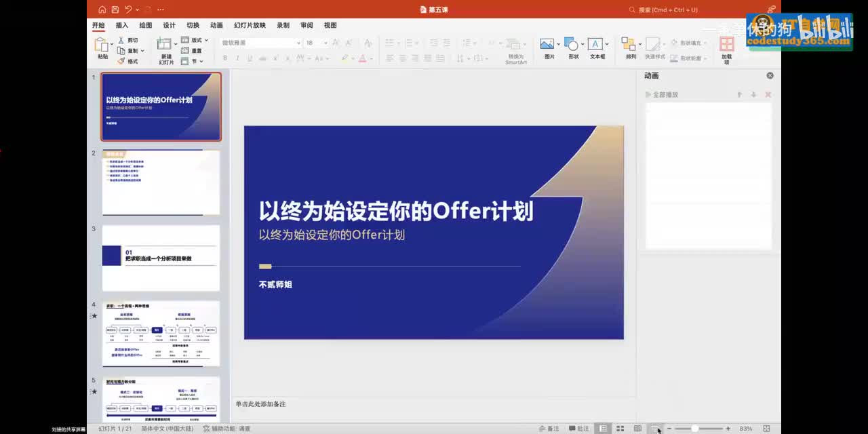This screenshot has height=434, width=868.
Task: Toggle Italic formatting
Action: (x=237, y=58)
